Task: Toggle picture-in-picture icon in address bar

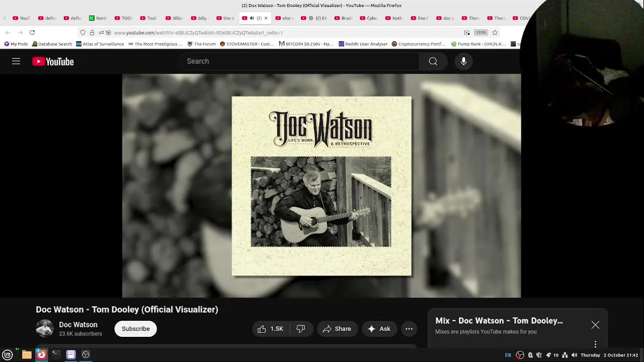Action: 467,33
